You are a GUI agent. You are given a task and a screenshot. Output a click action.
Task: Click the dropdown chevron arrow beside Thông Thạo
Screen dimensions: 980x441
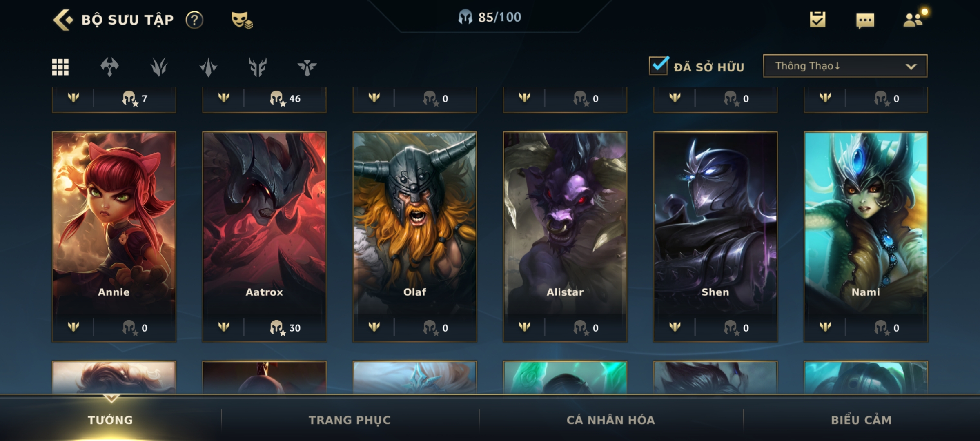coord(911,67)
